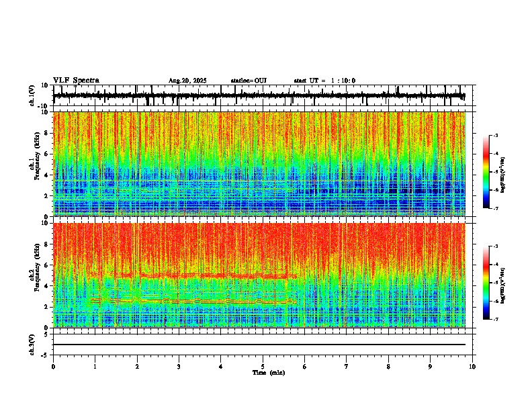The height and width of the screenshot is (411, 532).
Task: Click the "ch.1(V)" waveform axis label
Action: tap(32, 95)
